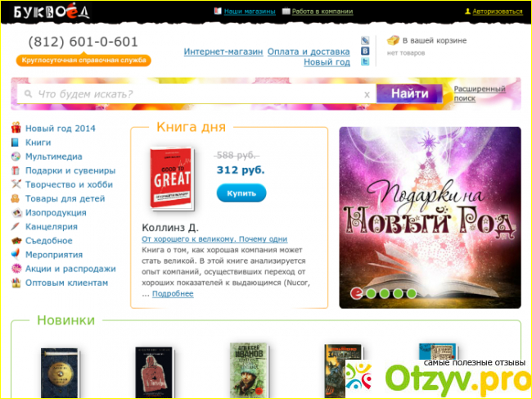This screenshot has width=532, height=399.
Task: Open the LiveJournal pencil icon link
Action: [365, 40]
